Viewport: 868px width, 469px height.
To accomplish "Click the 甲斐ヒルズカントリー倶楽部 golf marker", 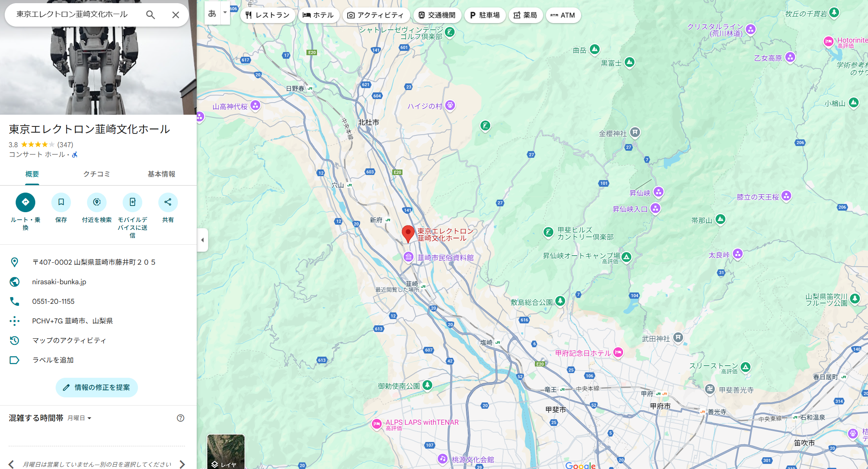I will 548,232.
